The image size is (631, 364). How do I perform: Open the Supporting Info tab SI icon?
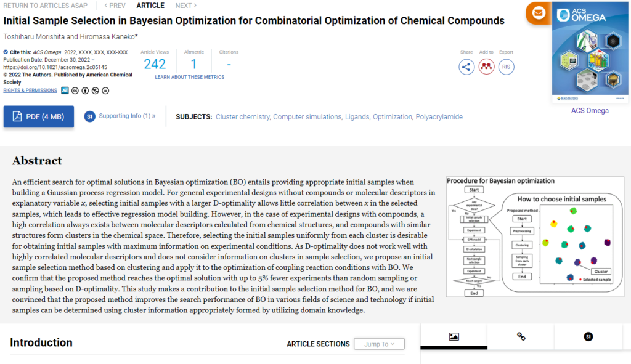(x=588, y=336)
